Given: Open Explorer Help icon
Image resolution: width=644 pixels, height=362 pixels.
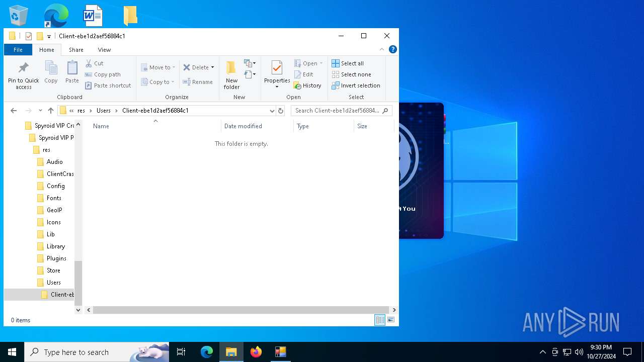Looking at the screenshot, I should click(x=393, y=49).
